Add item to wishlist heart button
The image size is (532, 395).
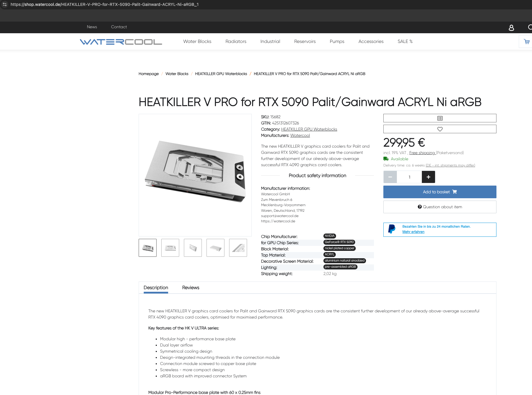tap(440, 129)
